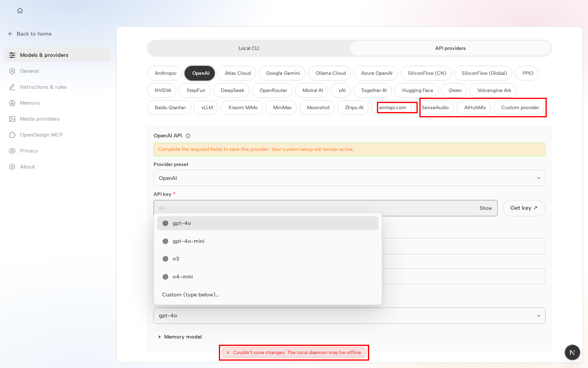588x368 pixels.
Task: Select the Together AI provider
Action: [x=373, y=90]
